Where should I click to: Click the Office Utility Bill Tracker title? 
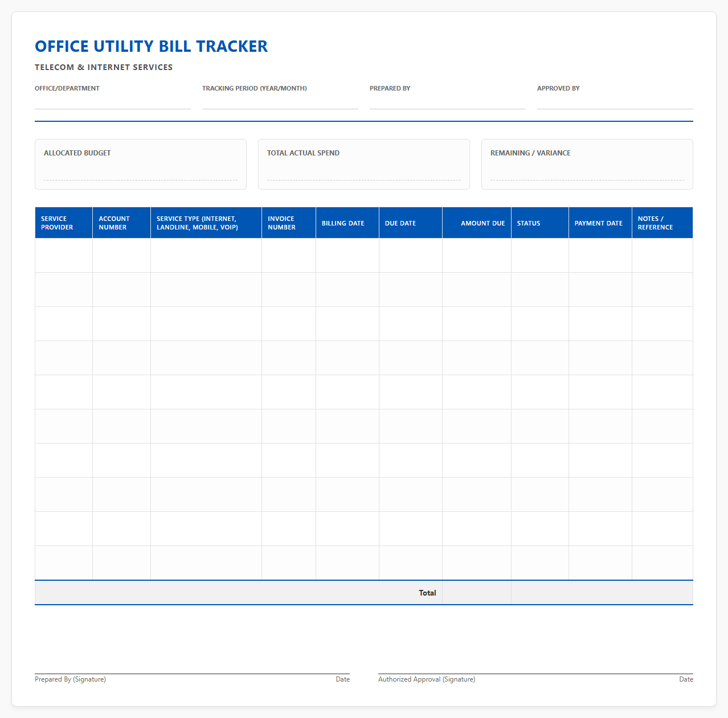[152, 46]
